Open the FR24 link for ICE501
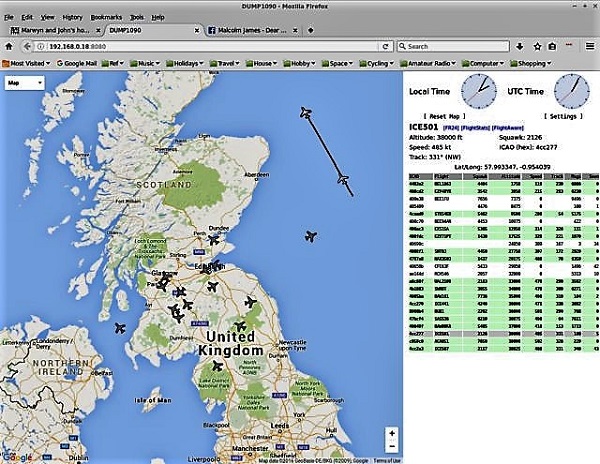 [451, 127]
